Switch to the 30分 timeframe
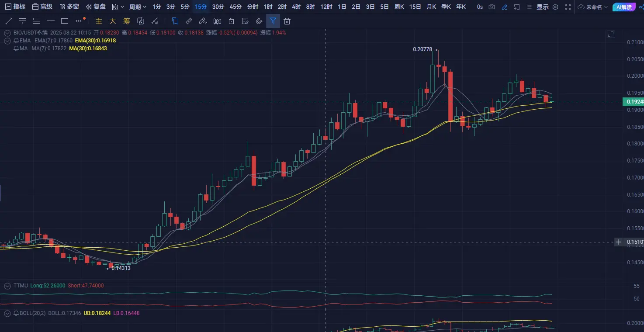 [x=218, y=7]
